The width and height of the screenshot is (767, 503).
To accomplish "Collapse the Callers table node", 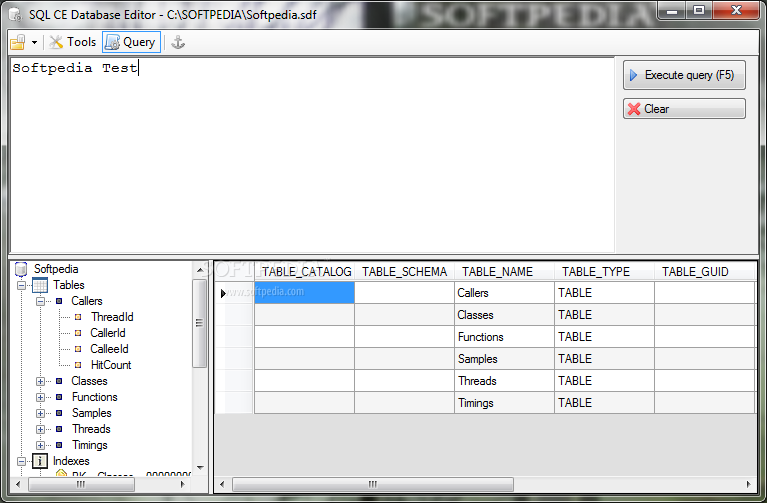I will coord(41,301).
